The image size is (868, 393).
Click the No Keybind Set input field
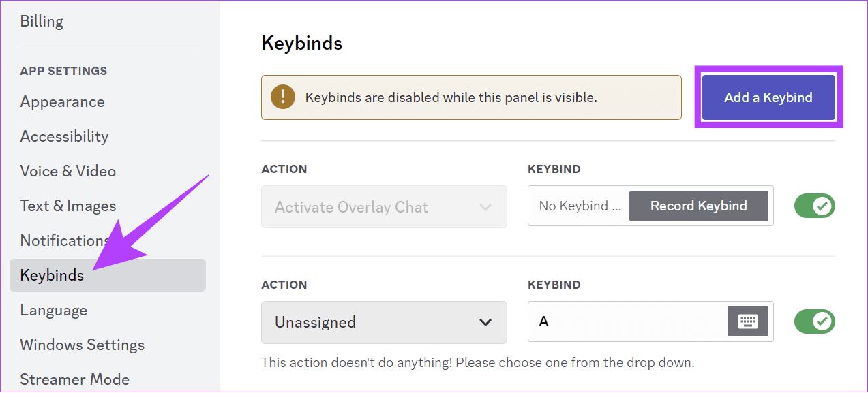click(580, 205)
